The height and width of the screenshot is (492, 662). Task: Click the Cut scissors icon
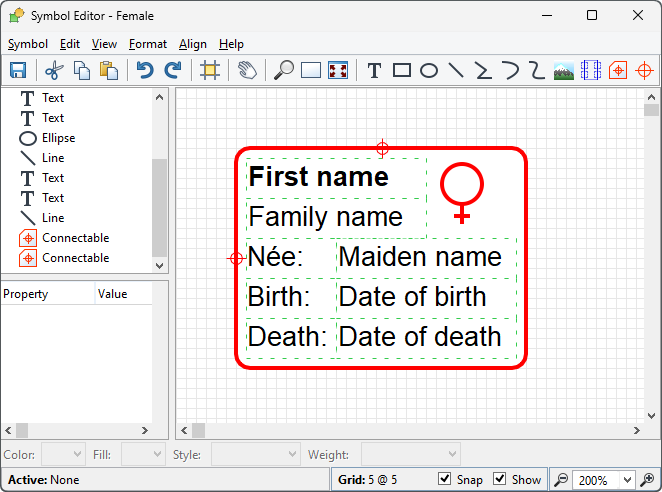click(54, 70)
